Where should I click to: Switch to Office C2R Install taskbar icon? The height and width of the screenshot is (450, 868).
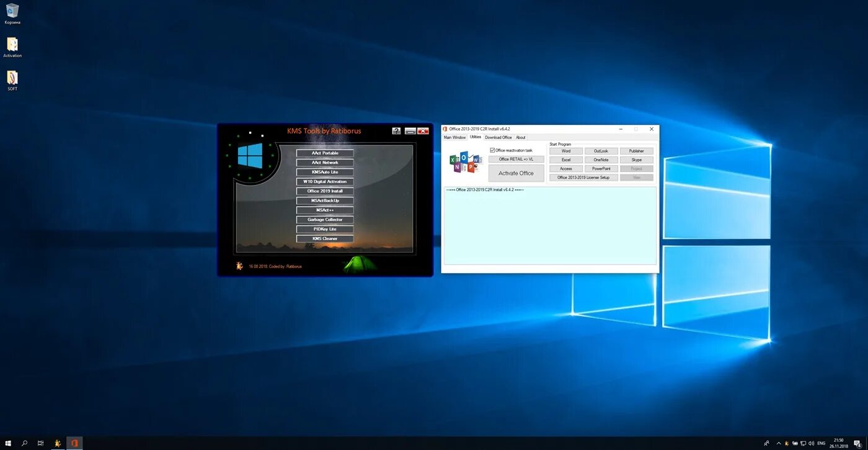click(74, 443)
